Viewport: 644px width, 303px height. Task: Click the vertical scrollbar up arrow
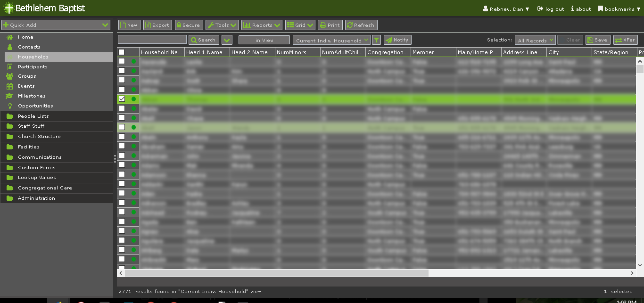point(640,61)
